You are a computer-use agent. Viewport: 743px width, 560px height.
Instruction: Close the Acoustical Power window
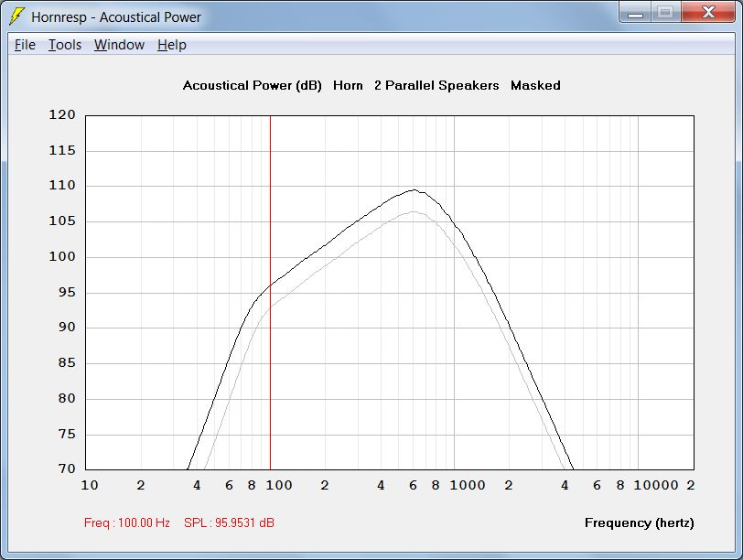tap(708, 12)
